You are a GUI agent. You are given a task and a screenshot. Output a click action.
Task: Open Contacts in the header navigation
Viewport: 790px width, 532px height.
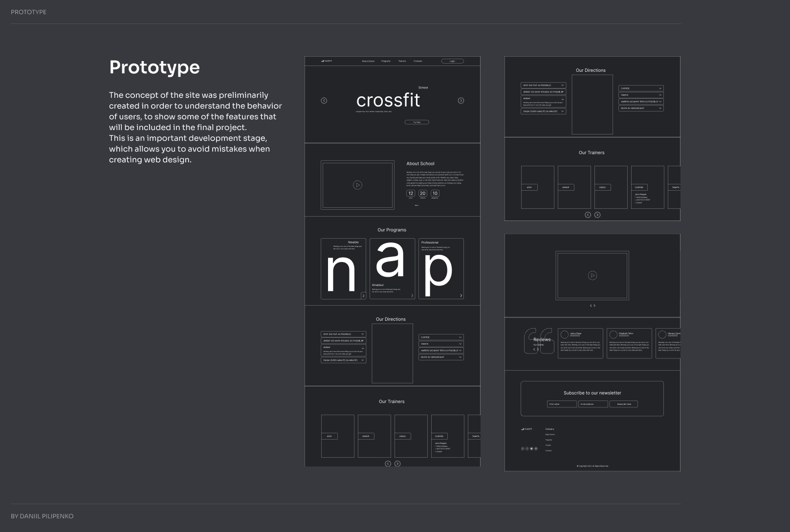click(x=417, y=61)
